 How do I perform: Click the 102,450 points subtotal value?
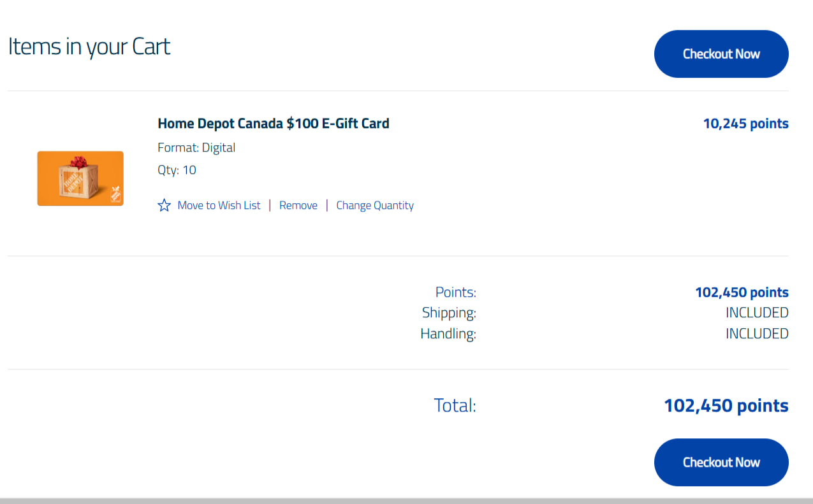(x=742, y=292)
